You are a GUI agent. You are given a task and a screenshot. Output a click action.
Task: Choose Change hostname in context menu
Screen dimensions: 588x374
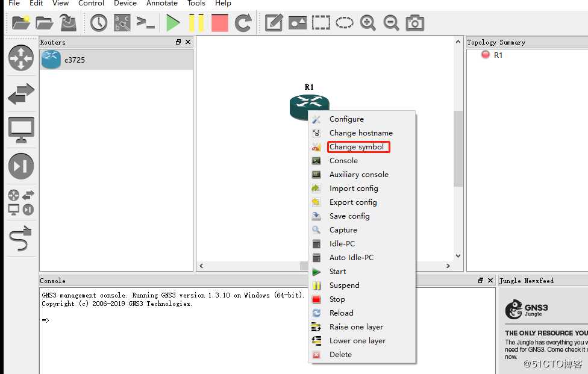point(362,133)
